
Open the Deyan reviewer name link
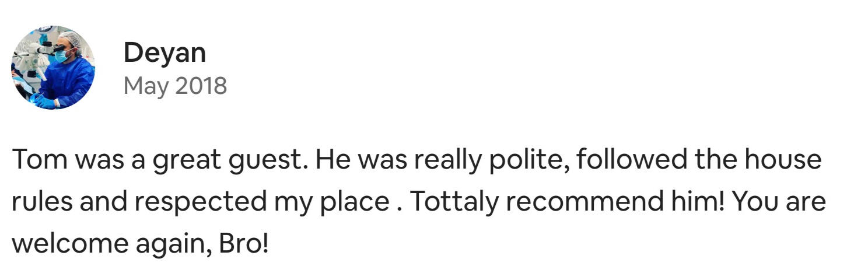[164, 53]
